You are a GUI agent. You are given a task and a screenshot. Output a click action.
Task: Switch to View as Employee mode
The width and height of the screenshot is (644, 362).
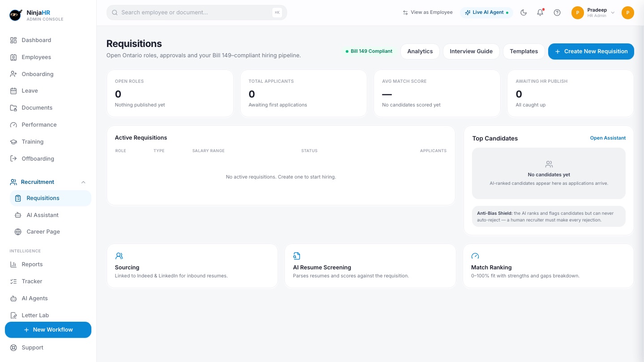tap(428, 13)
